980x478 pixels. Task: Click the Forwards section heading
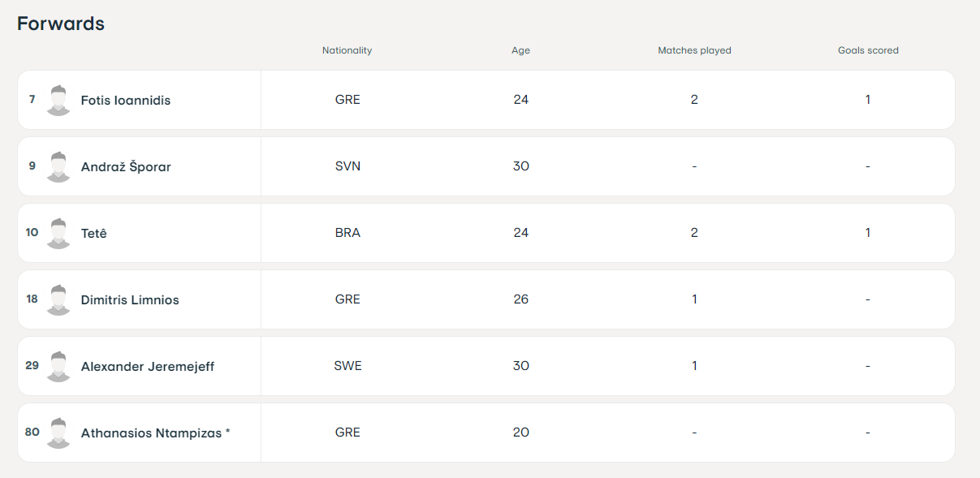coord(61,24)
